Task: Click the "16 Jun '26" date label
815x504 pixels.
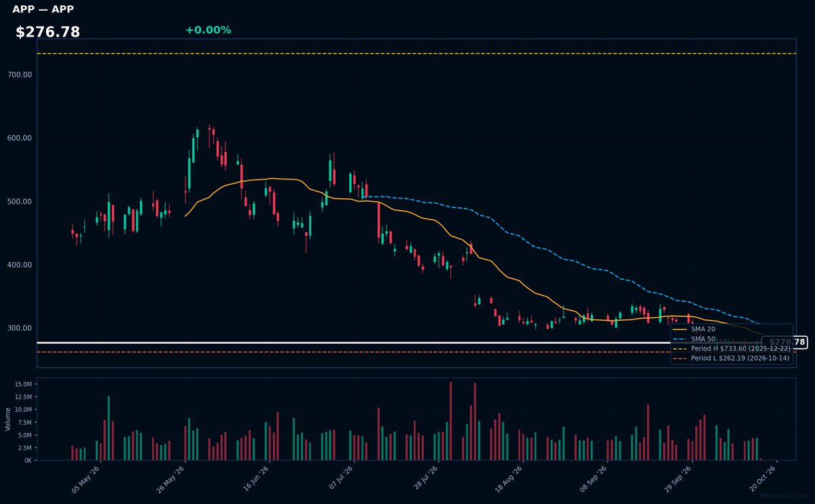Action: (x=255, y=480)
